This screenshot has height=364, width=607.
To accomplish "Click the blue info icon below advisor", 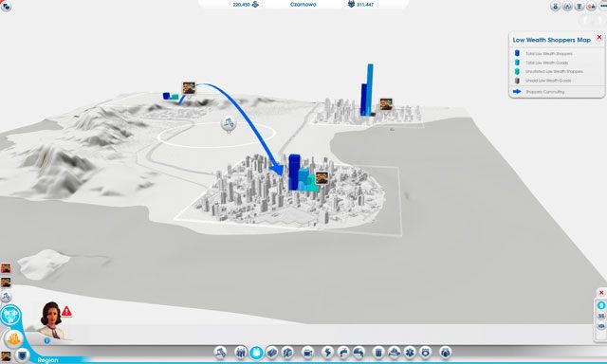I will point(46,341).
